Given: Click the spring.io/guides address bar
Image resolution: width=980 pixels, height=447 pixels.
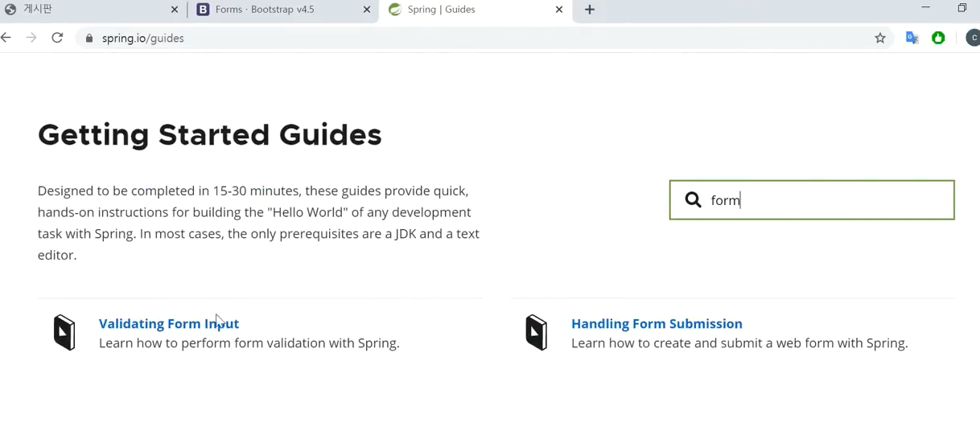Looking at the screenshot, I should (x=483, y=38).
